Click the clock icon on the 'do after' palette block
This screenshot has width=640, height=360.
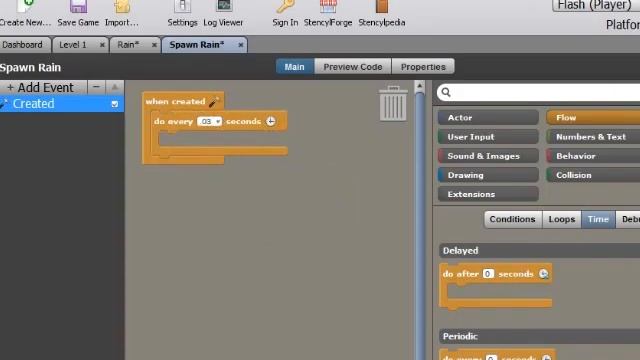(x=543, y=274)
